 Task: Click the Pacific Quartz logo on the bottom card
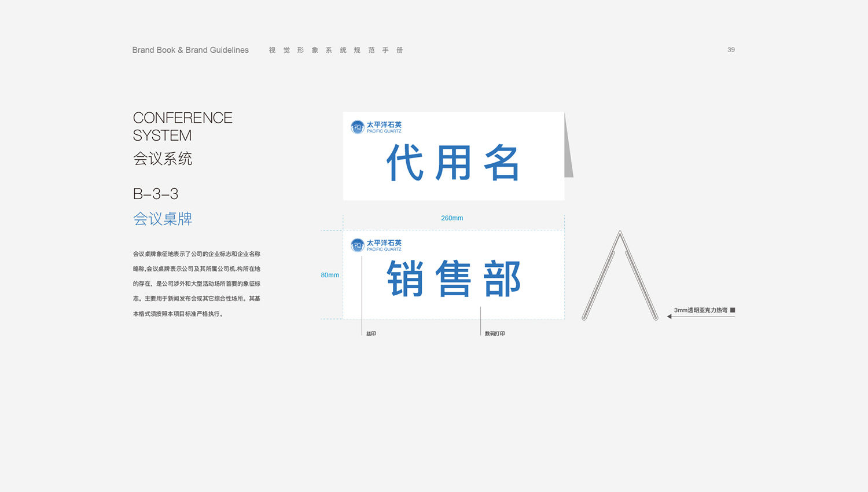click(x=376, y=245)
